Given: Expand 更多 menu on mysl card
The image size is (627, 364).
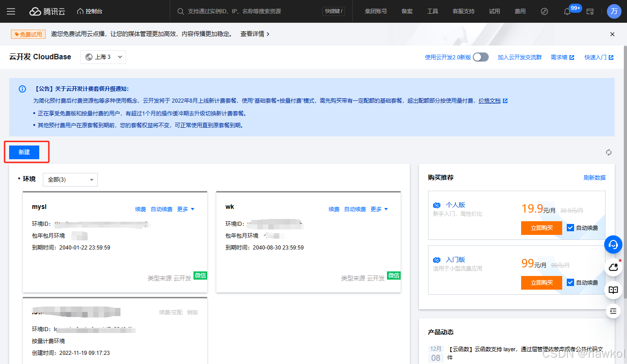Looking at the screenshot, I should pos(186,209).
